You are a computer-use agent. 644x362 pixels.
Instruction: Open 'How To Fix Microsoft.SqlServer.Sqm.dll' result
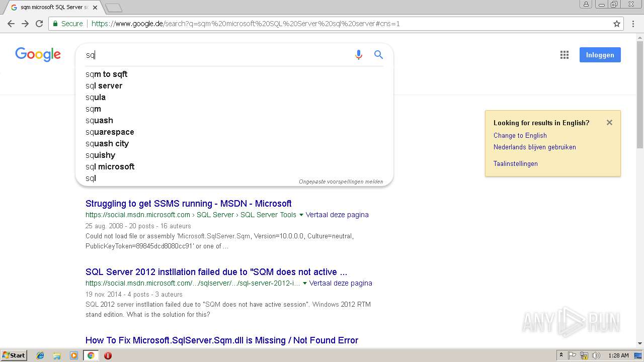222,340
